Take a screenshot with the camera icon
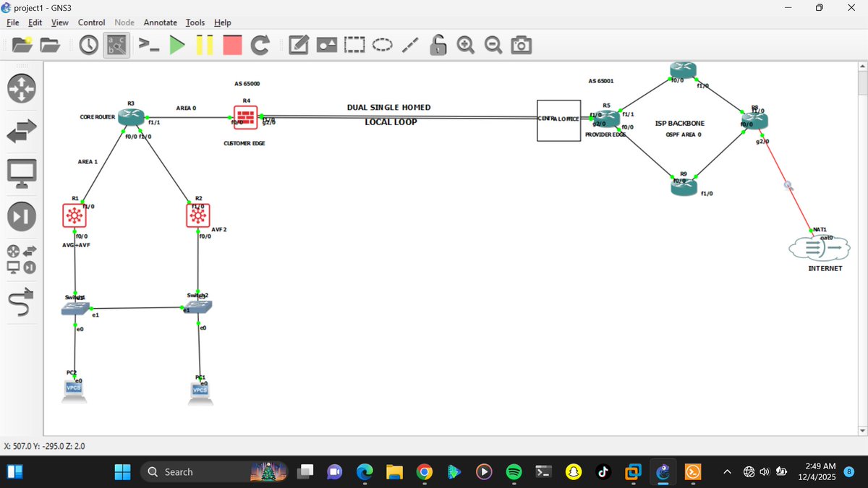868x488 pixels. [x=521, y=46]
